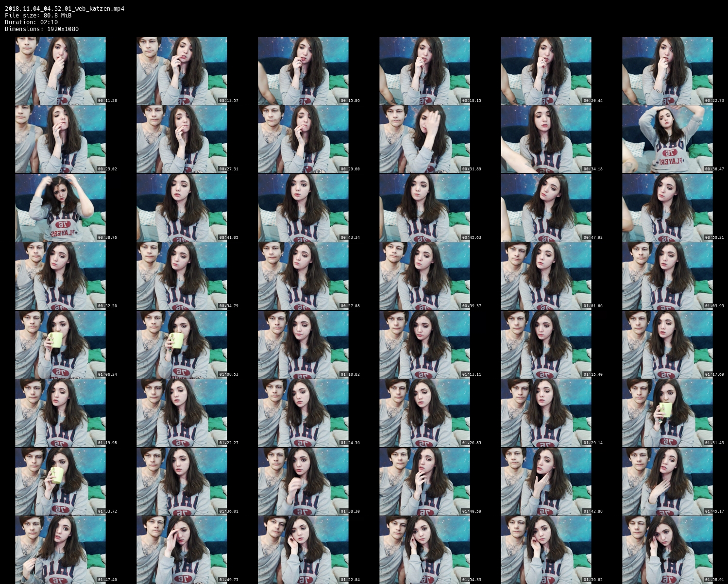Viewport: 728px width, 584px height.
Task: Pick the thumbnail at 01:45.17
Action: point(667,482)
